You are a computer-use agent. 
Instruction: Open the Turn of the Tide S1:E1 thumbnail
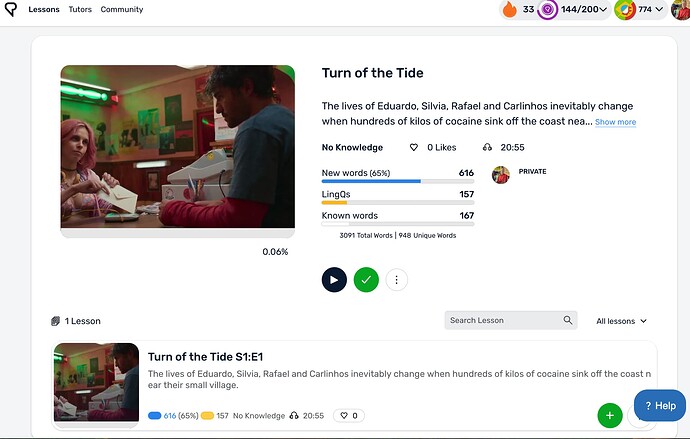point(96,382)
